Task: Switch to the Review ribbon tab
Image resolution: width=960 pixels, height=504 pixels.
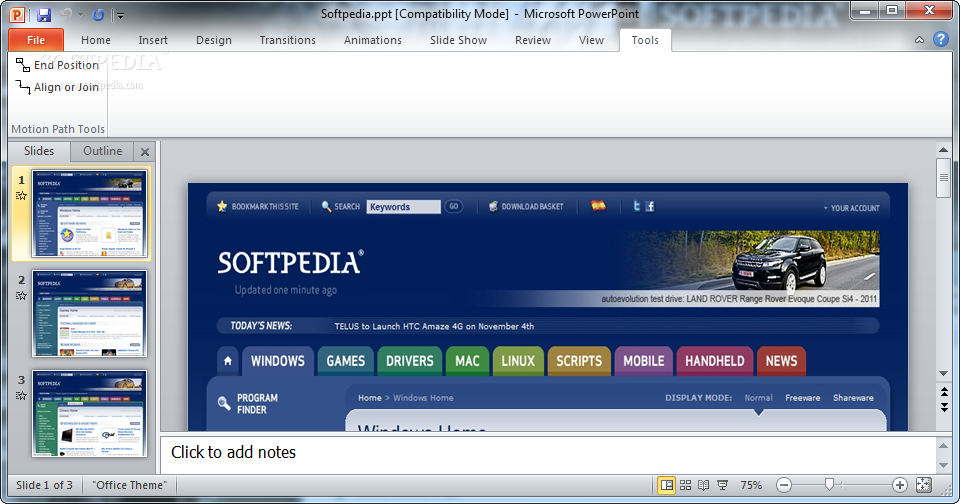Action: click(x=532, y=40)
